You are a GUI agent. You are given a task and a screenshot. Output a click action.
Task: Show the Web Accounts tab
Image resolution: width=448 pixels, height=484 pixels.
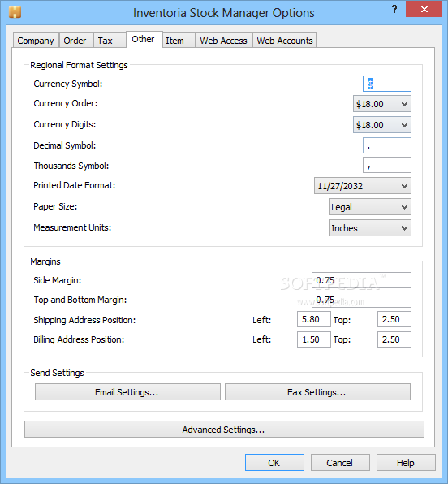coord(285,41)
